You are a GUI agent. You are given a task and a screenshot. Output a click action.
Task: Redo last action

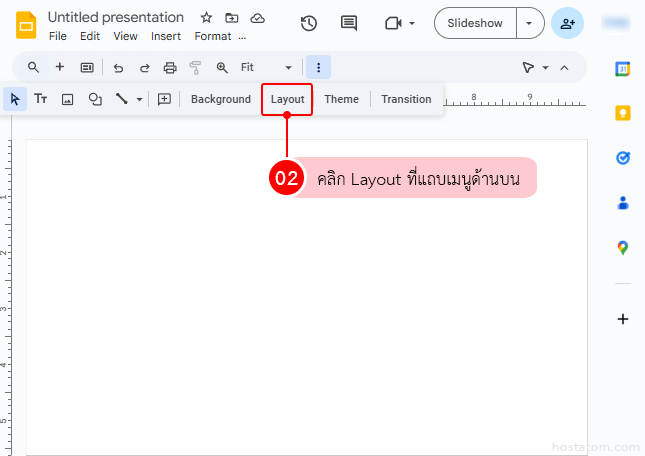point(144,67)
